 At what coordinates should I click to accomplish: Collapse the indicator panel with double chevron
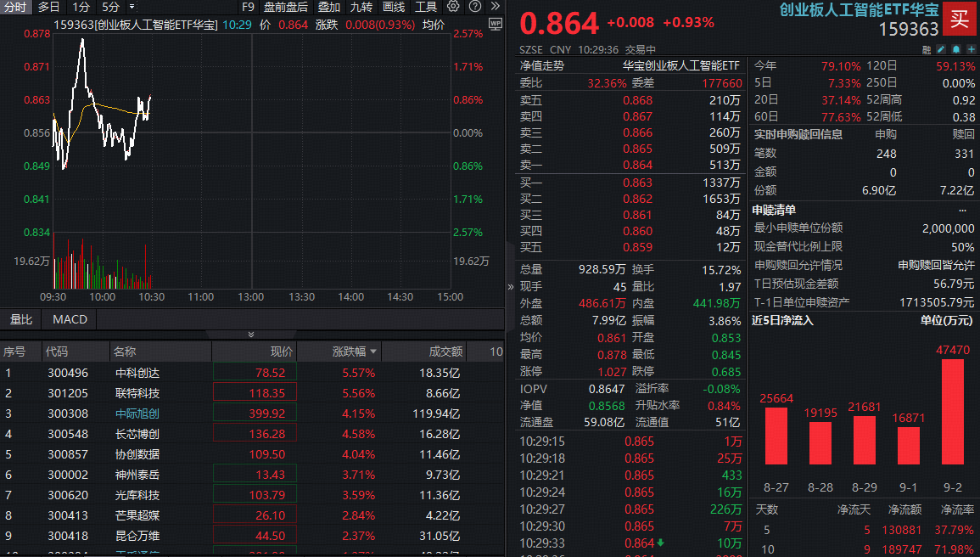(x=250, y=335)
